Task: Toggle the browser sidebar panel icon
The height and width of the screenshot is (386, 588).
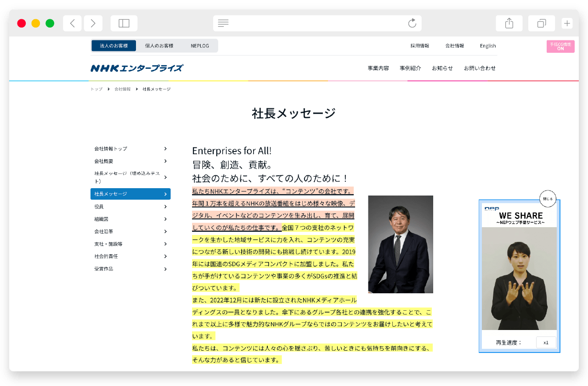Action: 124,23
